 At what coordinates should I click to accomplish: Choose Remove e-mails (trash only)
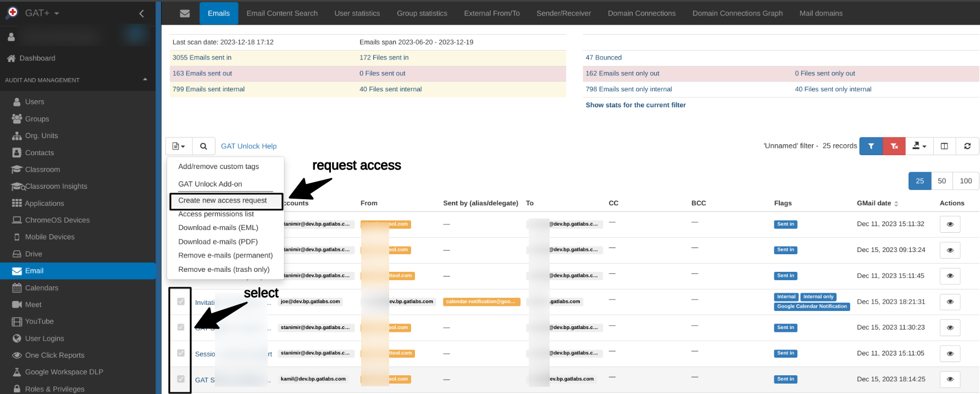tap(224, 270)
